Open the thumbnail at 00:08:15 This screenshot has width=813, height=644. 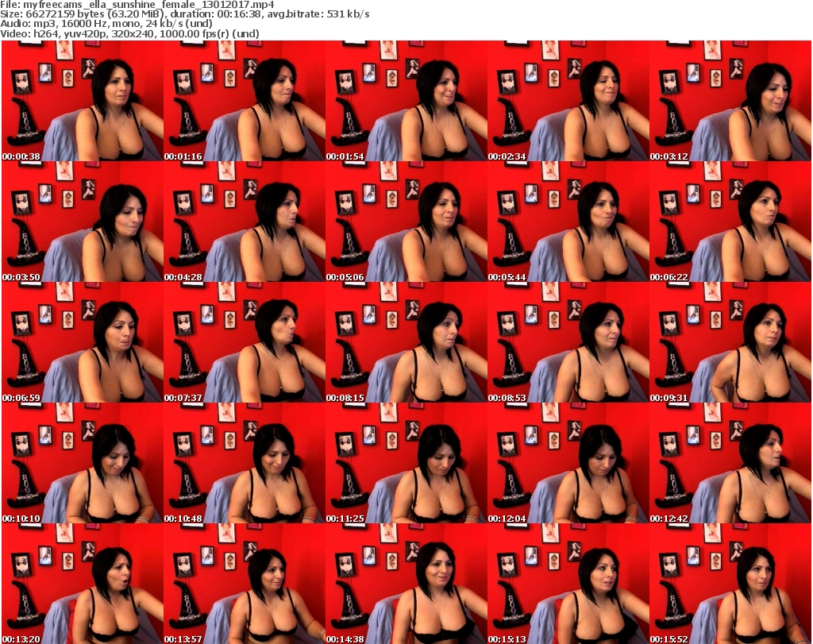click(x=406, y=342)
